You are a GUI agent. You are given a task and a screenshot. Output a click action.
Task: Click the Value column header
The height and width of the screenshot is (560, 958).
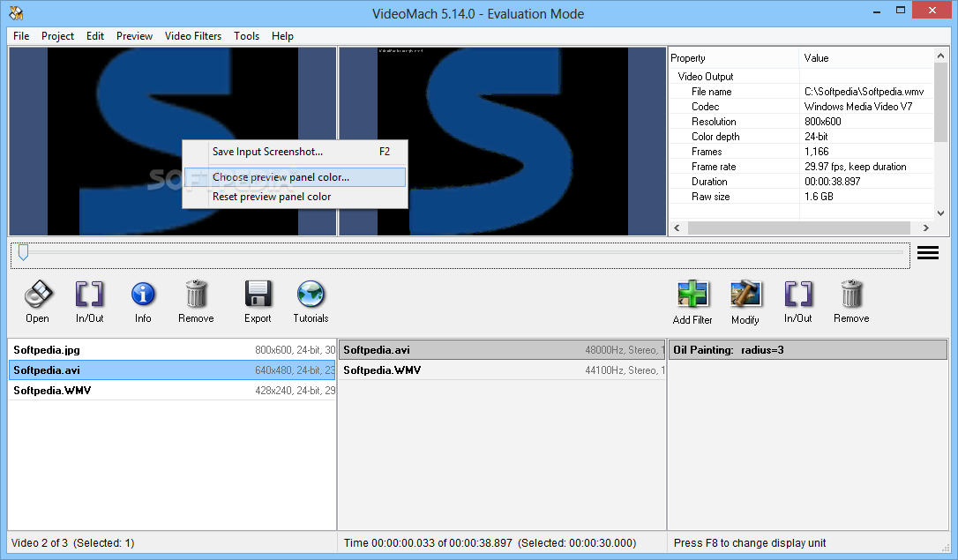click(866, 58)
